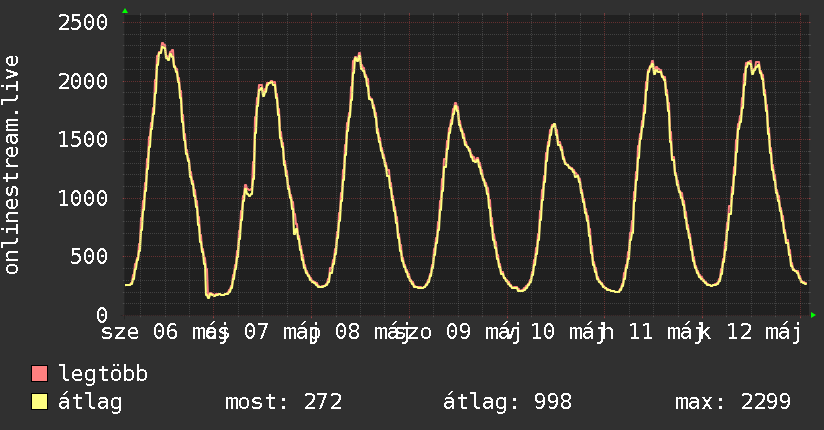Click the 1500 y-axis label

point(83,140)
